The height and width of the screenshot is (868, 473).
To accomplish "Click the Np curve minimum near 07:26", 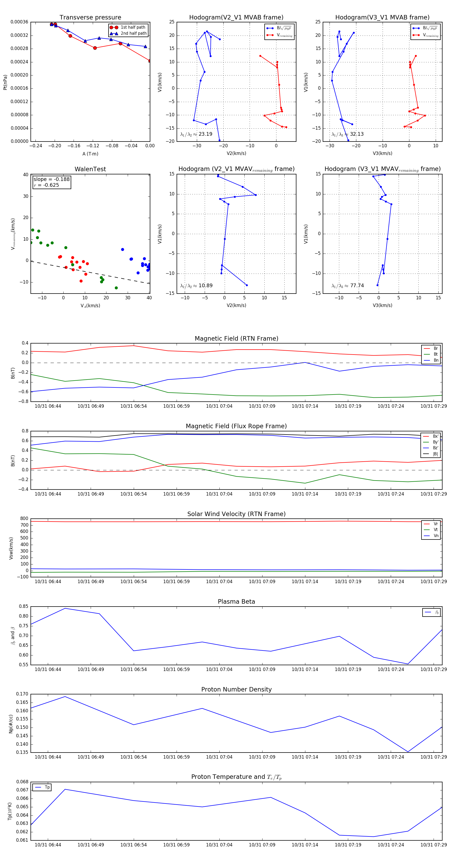I will (x=408, y=752).
